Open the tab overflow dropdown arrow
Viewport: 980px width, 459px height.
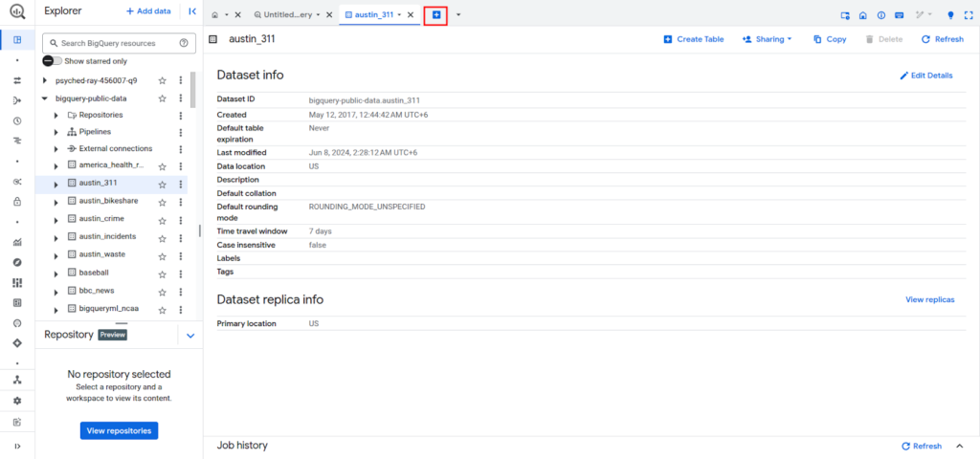coord(458,14)
